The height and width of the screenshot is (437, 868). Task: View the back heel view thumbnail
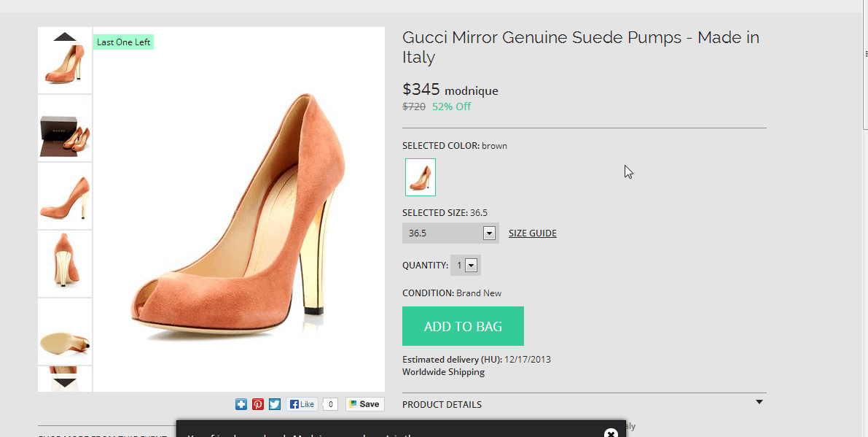coord(65,264)
